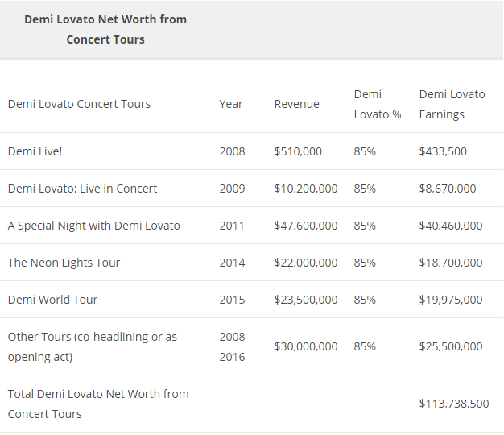504x435 pixels.
Task: Click the table title 'Demi Lovato Net Worth from Concert Tours'
Action: click(x=105, y=29)
